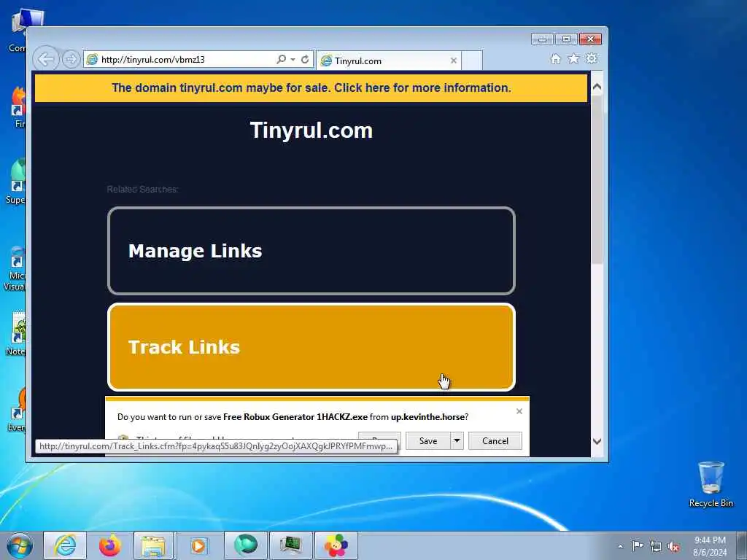Launch Firefox from the taskbar
Screen dimensions: 747x560
coord(109,545)
